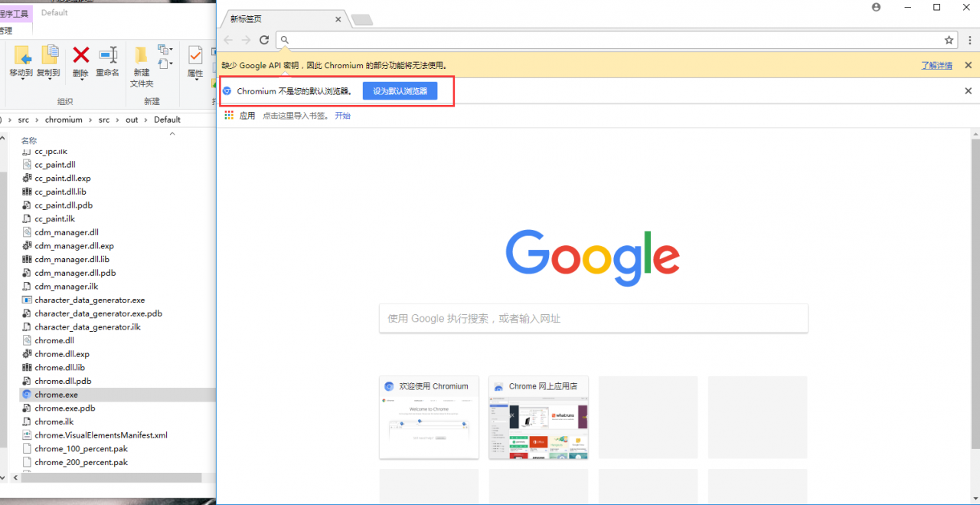Dismiss the default browser infobar
The image size is (980, 505).
968,91
